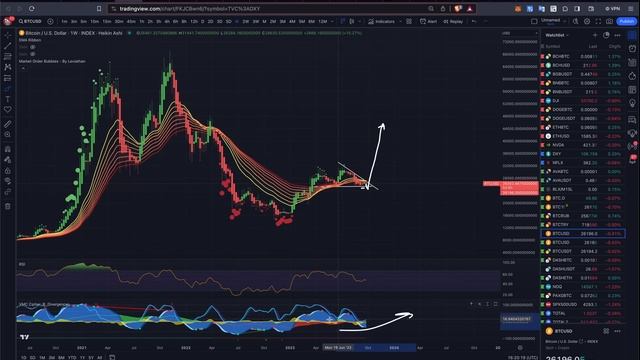Image resolution: width=640 pixels, height=360 pixels.
Task: Select the trend line tool
Action: click(x=7, y=46)
